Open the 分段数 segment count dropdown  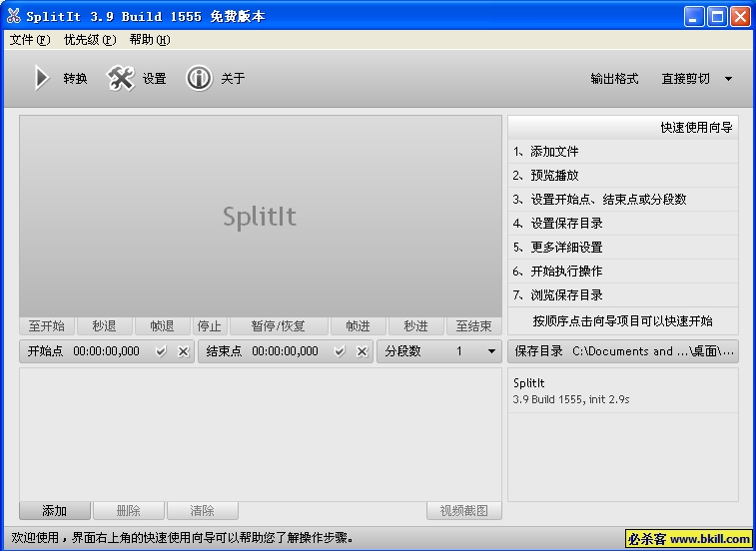[x=491, y=351]
